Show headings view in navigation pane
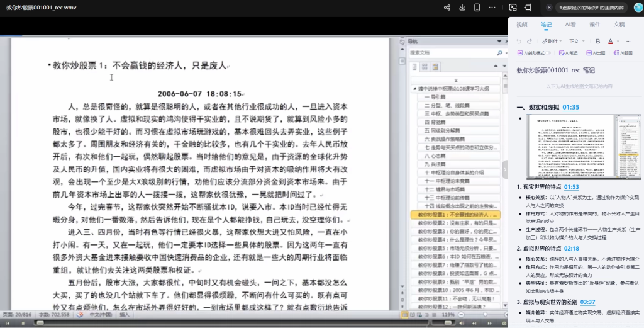The height and width of the screenshot is (328, 644). coord(415,67)
